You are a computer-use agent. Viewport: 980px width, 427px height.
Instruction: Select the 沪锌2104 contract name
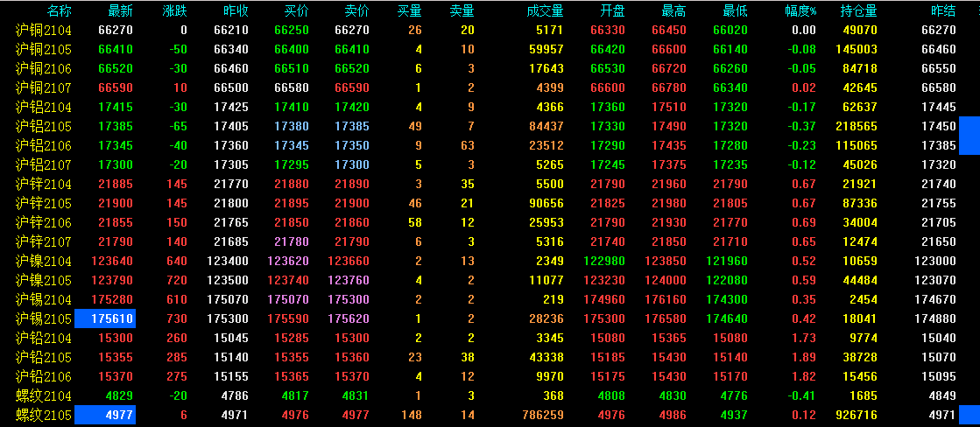click(x=43, y=185)
